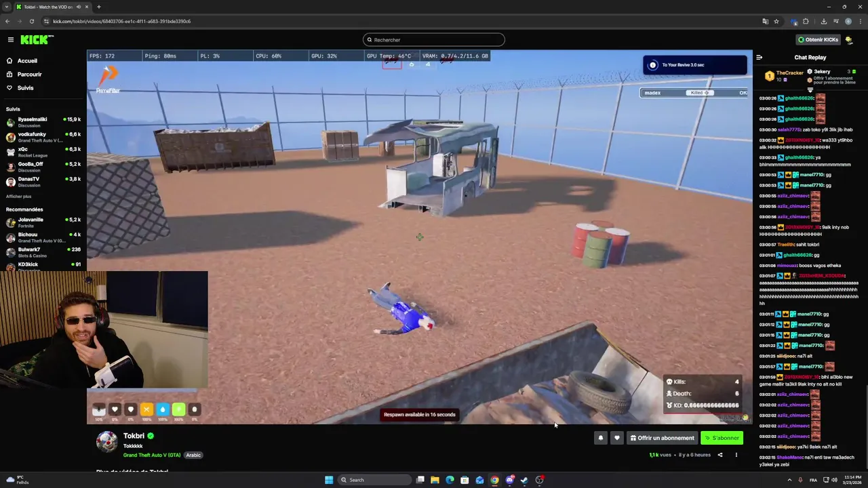Expand the leaderboard chevron under Chat Replay
This screenshot has width=868, height=488.
[x=810, y=89]
